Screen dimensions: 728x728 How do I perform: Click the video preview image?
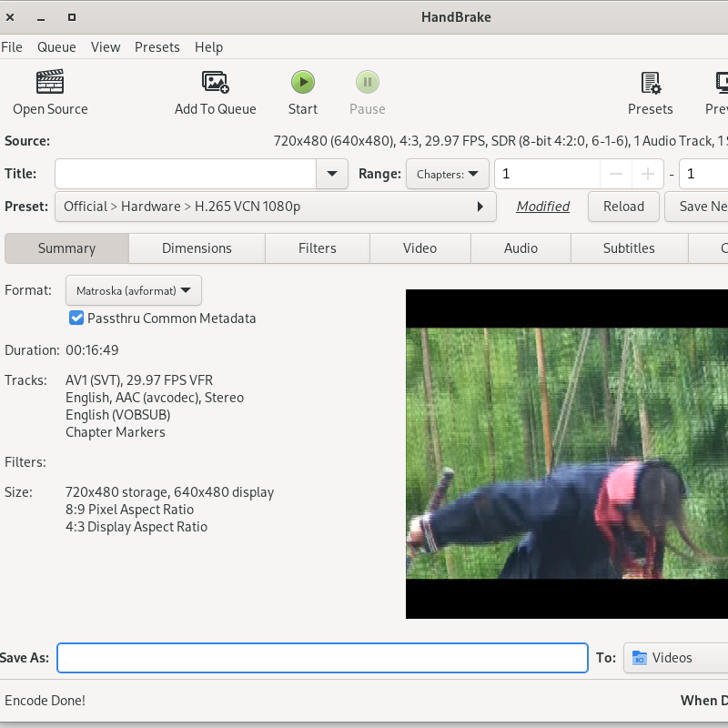pyautogui.click(x=566, y=453)
